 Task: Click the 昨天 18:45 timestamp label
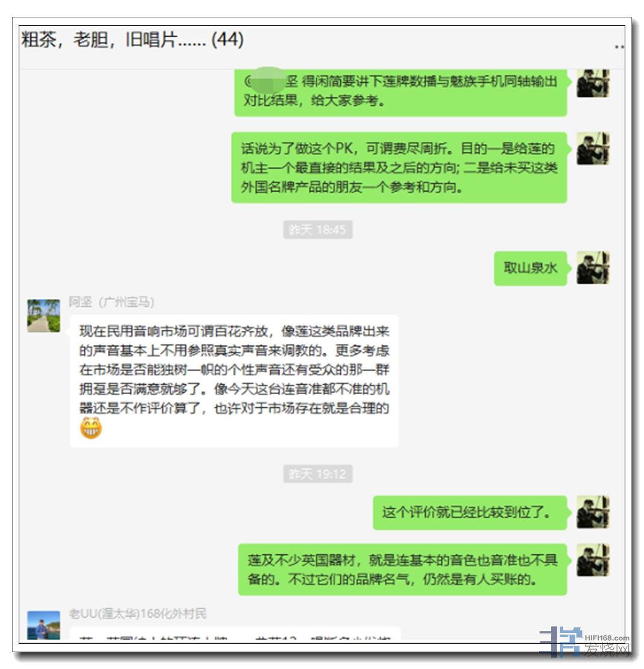click(x=318, y=230)
